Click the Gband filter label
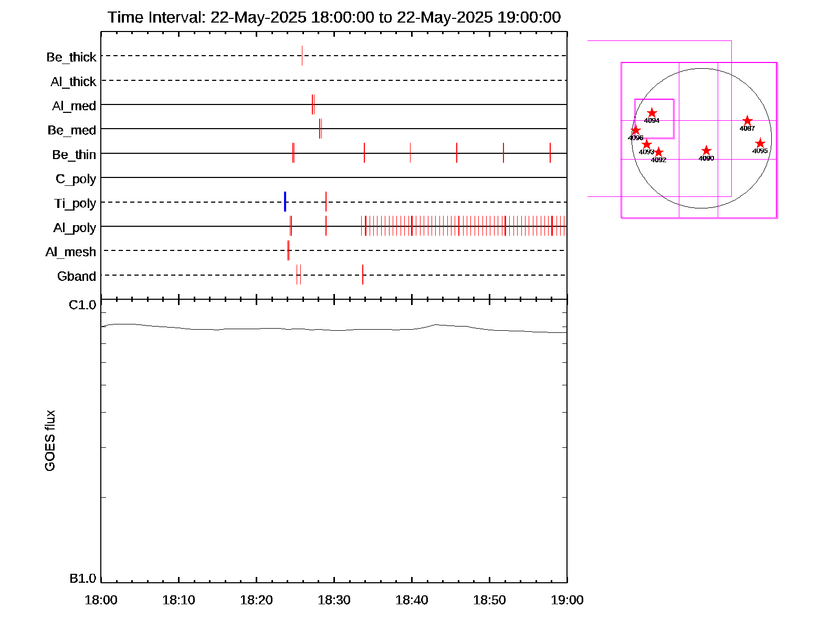 pos(77,276)
